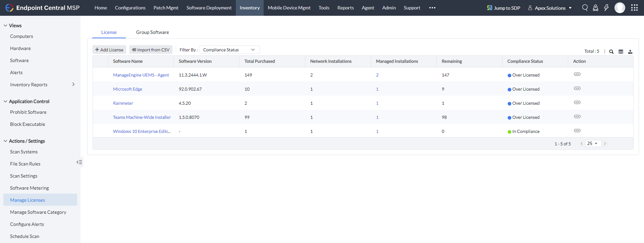The width and height of the screenshot is (644, 243).
Task: Collapse the Application Control section
Action: [x=5, y=101]
